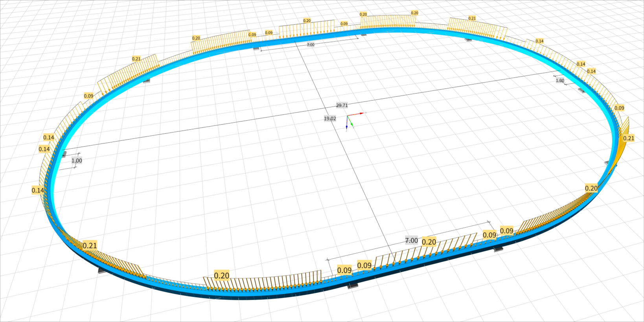The width and height of the screenshot is (644, 322).
Task: Select the gray support block at bottom-left curve
Action: [103, 270]
